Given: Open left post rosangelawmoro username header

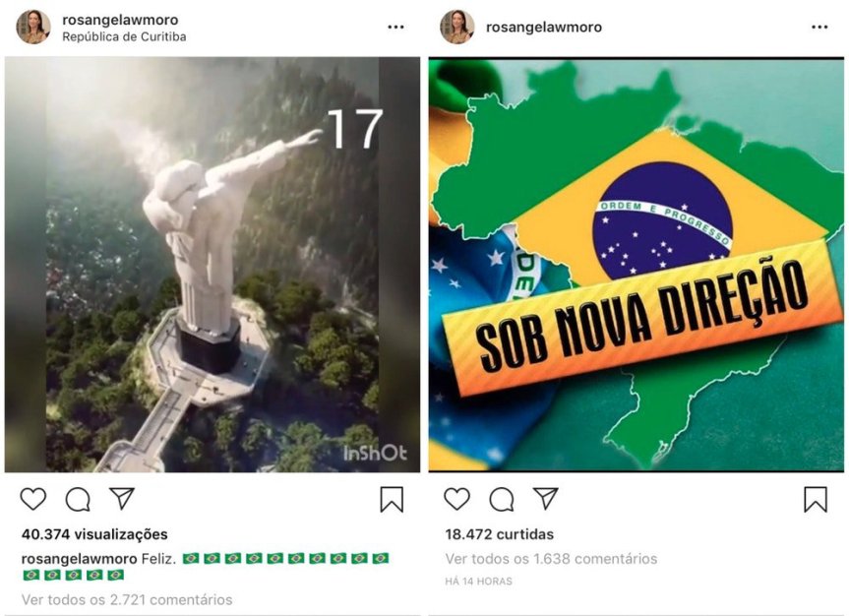Looking at the screenshot, I should pyautogui.click(x=120, y=20).
